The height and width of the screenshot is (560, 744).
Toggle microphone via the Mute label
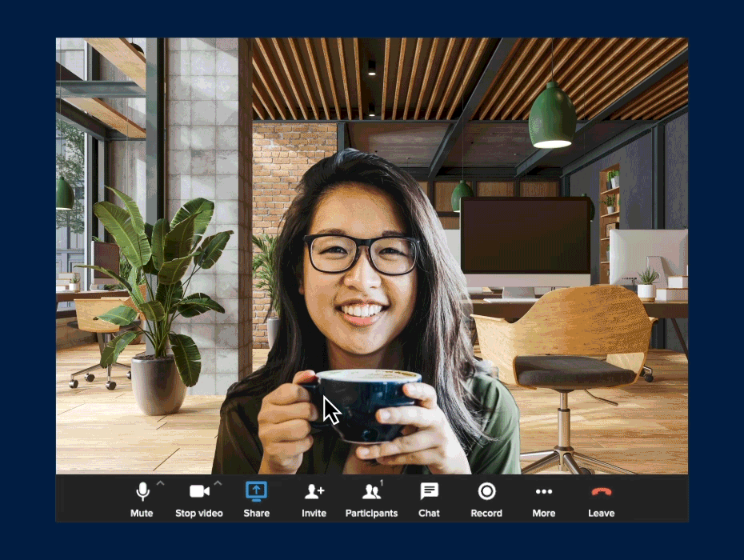point(142,513)
